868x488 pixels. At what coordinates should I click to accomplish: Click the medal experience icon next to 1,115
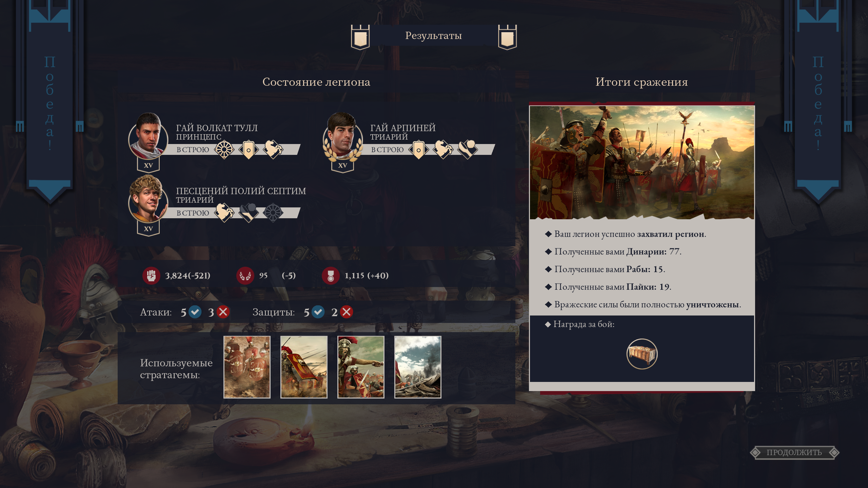click(x=331, y=276)
